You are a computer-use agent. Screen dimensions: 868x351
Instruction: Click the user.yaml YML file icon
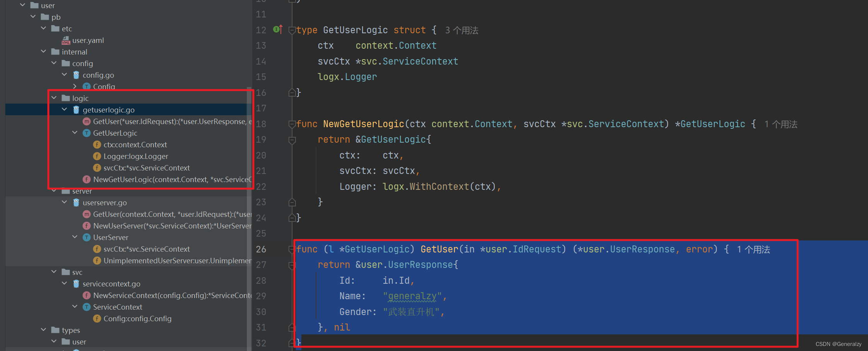click(66, 40)
